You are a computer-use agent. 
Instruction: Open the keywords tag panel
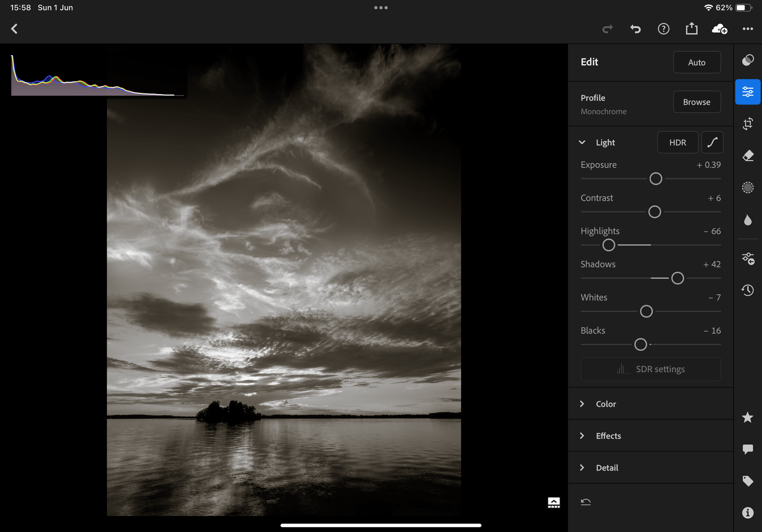point(748,481)
